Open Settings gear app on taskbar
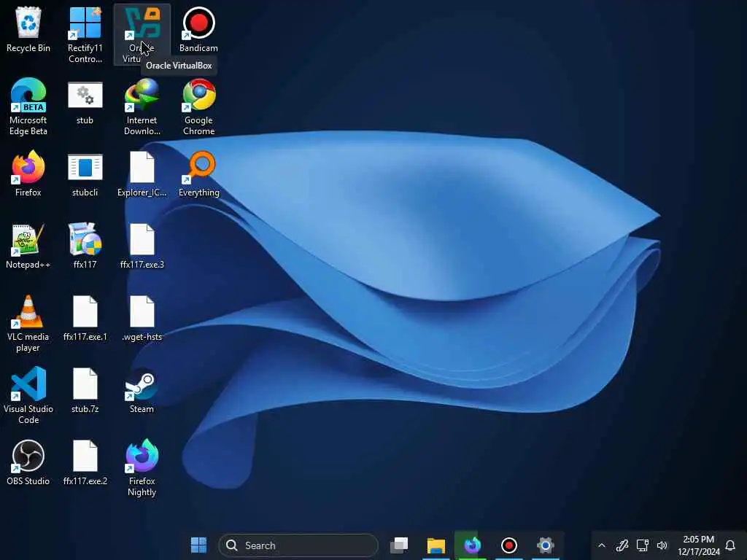Viewport: 747px width, 560px height. point(546,545)
